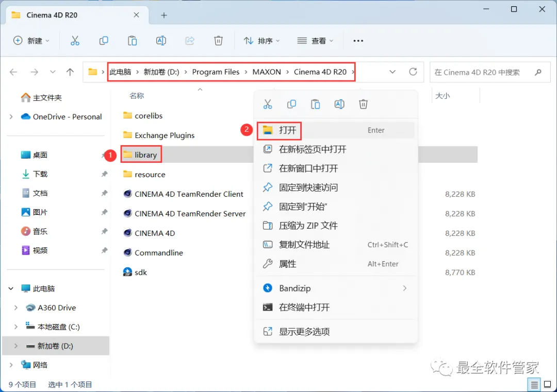This screenshot has width=557, height=392.
Task: Choose 在终端中打开 menu item
Action: (336, 308)
